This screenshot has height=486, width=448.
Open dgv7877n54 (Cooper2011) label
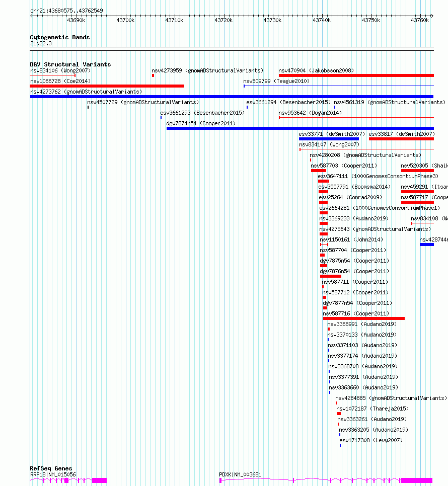(357, 303)
